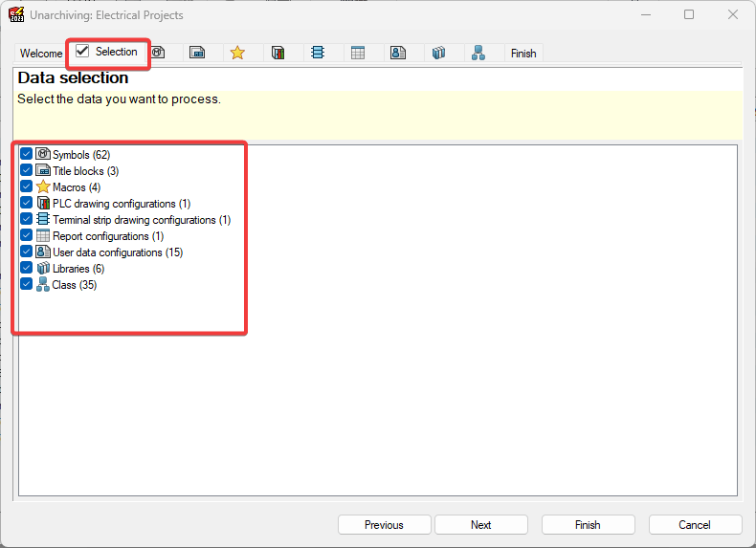Click the Next button

coord(480,525)
